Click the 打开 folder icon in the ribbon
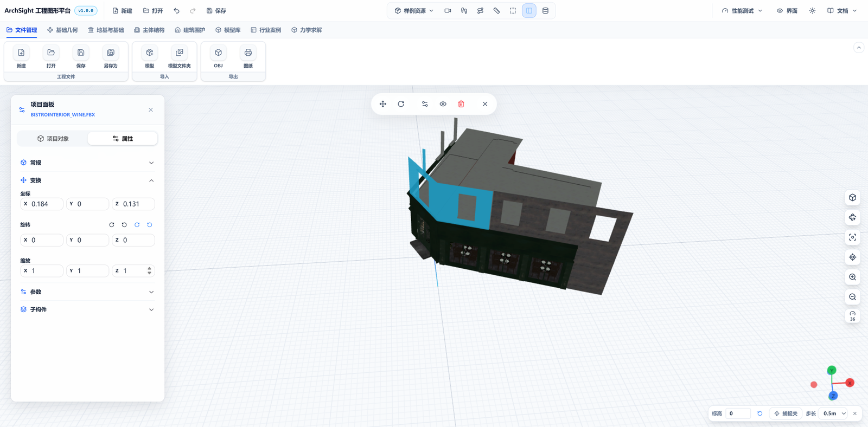 (51, 53)
